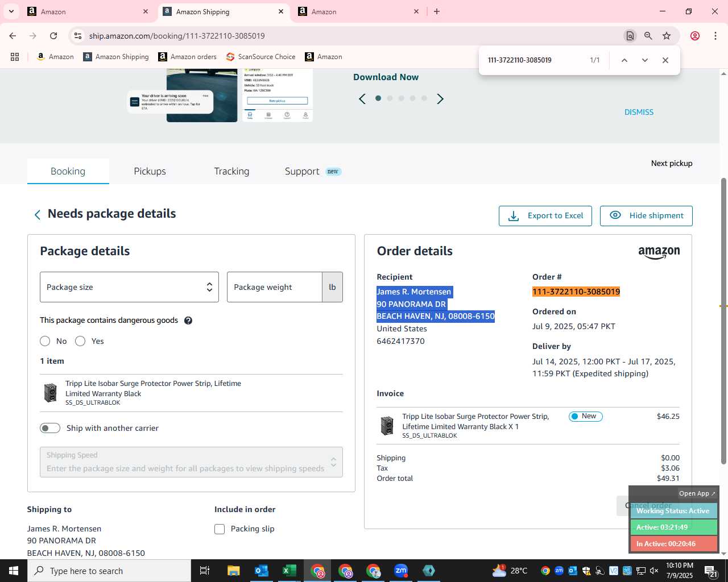Image resolution: width=728 pixels, height=582 pixels.
Task: Open the ScanSource Choice bookmark
Action: (260, 57)
